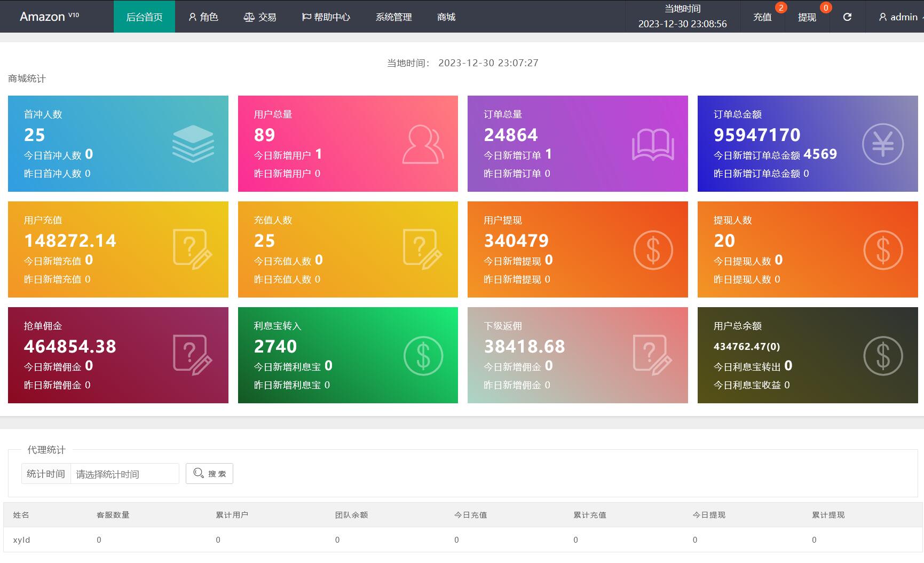
Task: Click the 今日充值 column header
Action: [471, 515]
